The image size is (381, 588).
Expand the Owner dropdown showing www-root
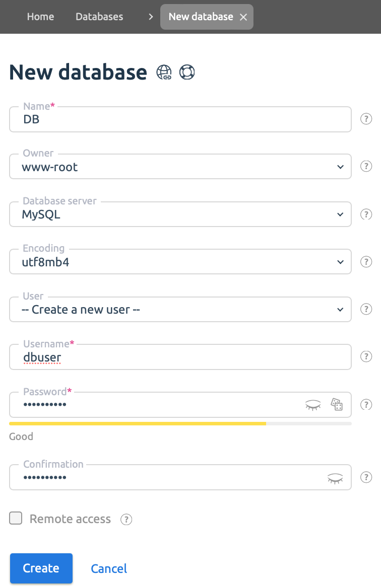point(180,167)
